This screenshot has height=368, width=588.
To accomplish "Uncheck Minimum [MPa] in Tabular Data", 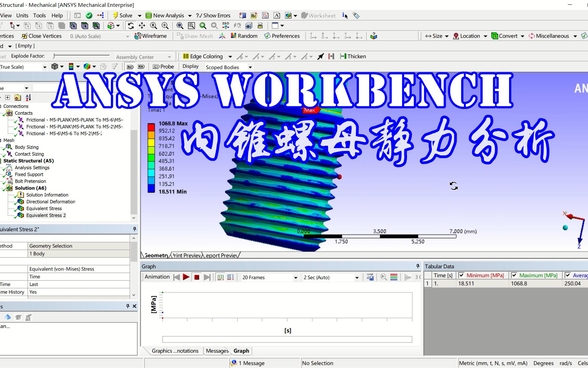I will tap(461, 275).
